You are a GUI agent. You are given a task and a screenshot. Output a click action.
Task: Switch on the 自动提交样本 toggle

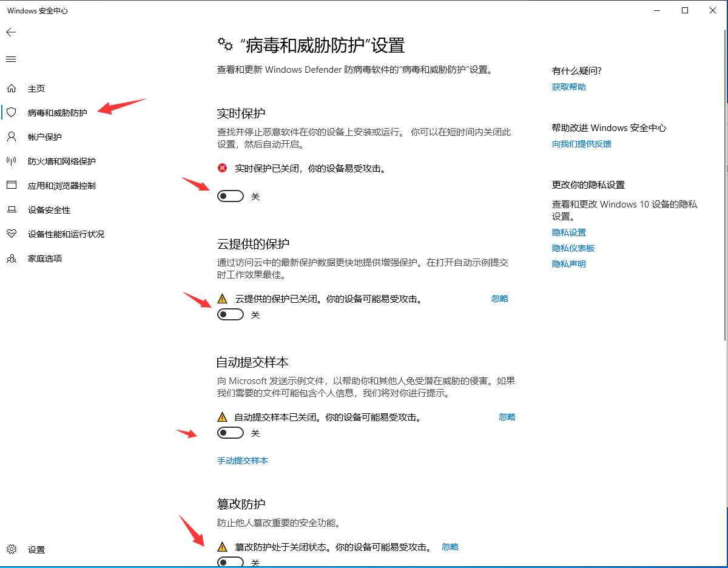coord(231,433)
